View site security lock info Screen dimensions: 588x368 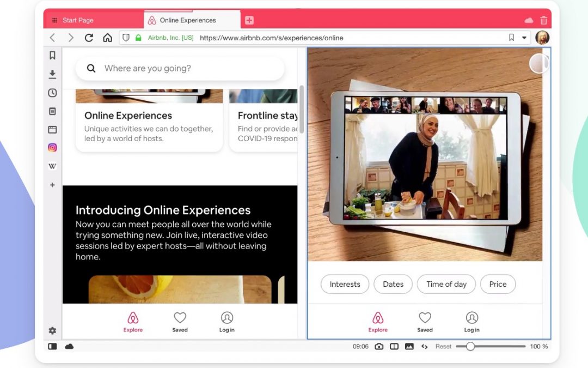pos(138,38)
